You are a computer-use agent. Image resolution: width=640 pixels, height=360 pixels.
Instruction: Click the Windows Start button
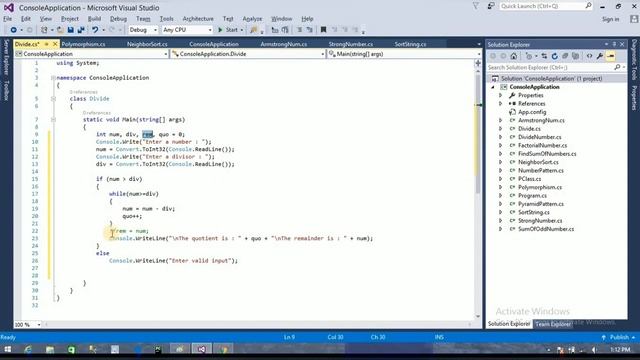click(x=7, y=349)
